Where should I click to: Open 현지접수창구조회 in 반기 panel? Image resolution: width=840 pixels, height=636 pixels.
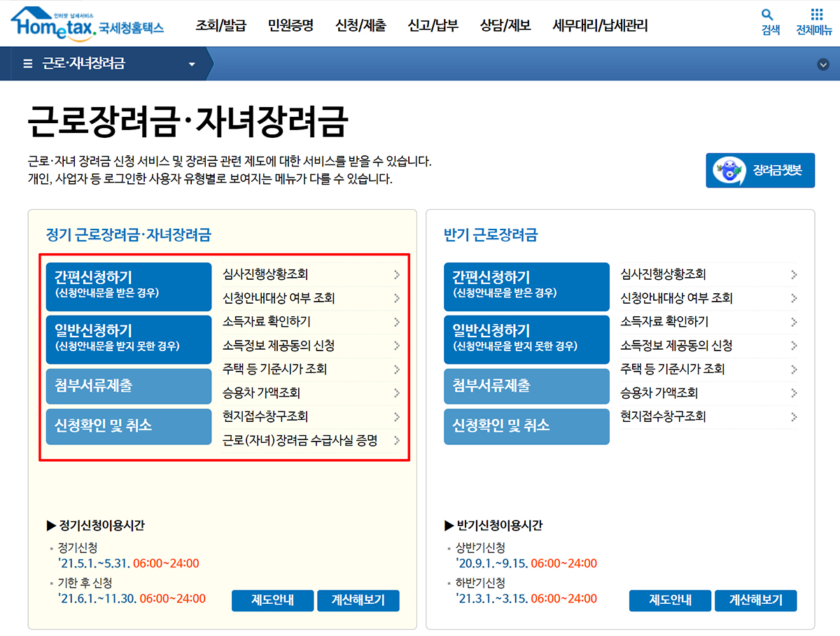(709, 416)
